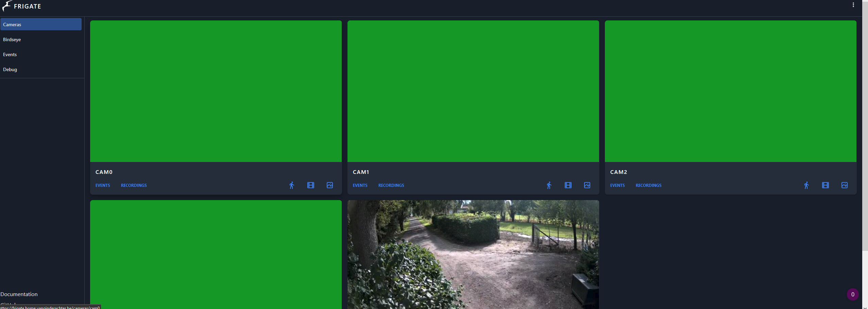Open the driveway camera live preview
This screenshot has width=868, height=309.
(473, 255)
